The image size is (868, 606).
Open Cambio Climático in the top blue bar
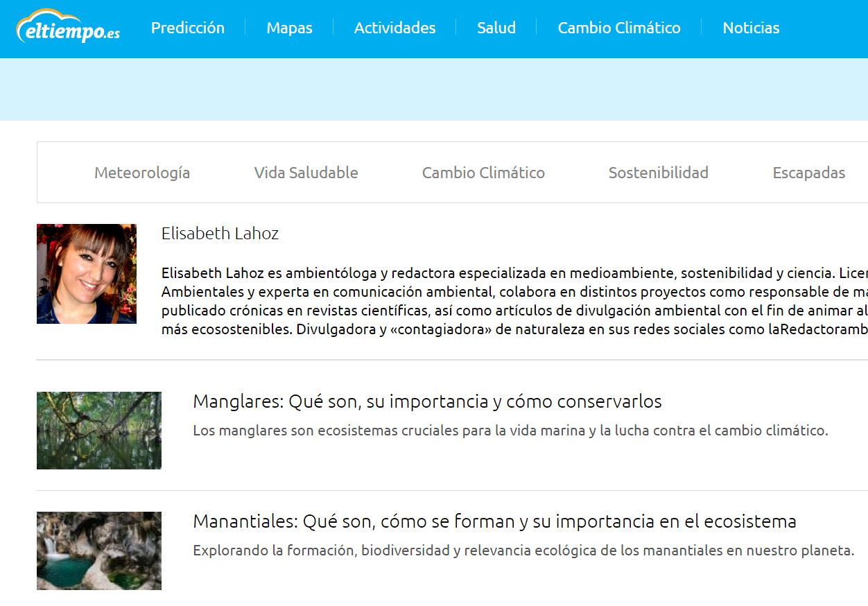619,28
